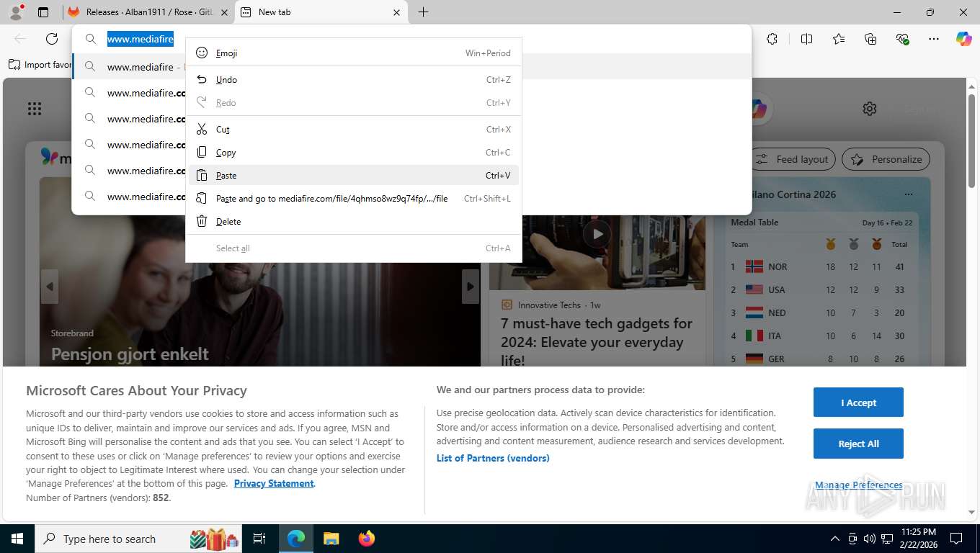Select Cut in the context menu
The height and width of the screenshot is (553, 980).
click(353, 130)
